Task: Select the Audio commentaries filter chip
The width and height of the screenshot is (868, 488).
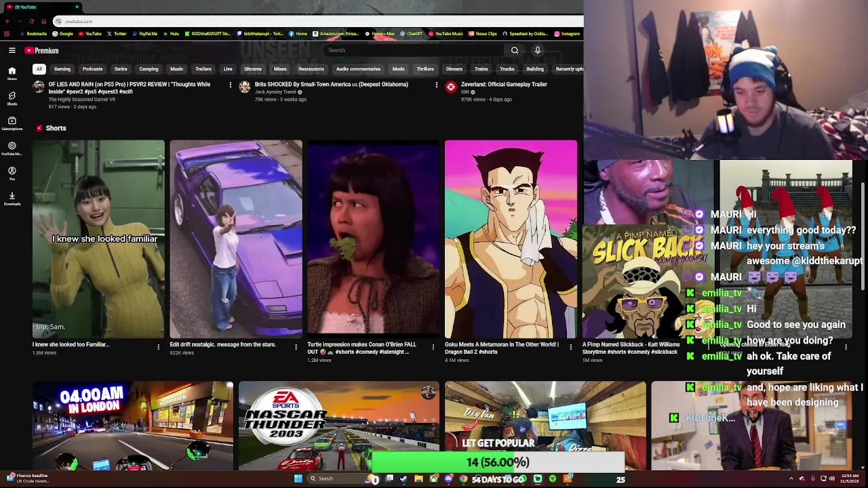Action: pos(358,68)
